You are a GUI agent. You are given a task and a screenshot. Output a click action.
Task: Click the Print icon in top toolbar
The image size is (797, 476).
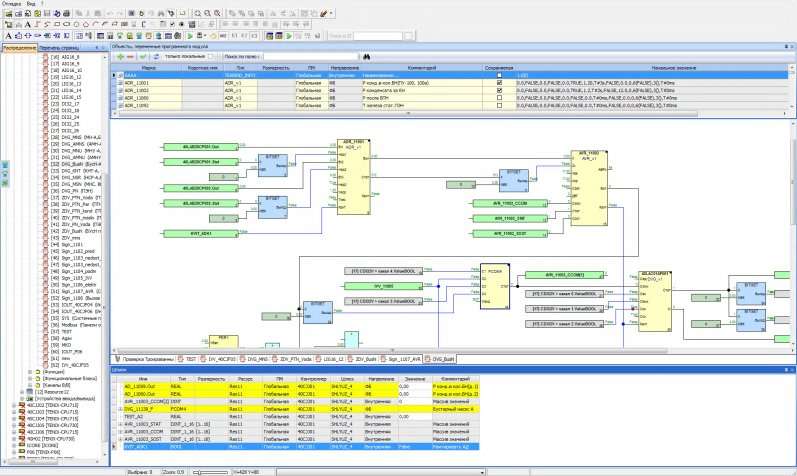pos(66,13)
